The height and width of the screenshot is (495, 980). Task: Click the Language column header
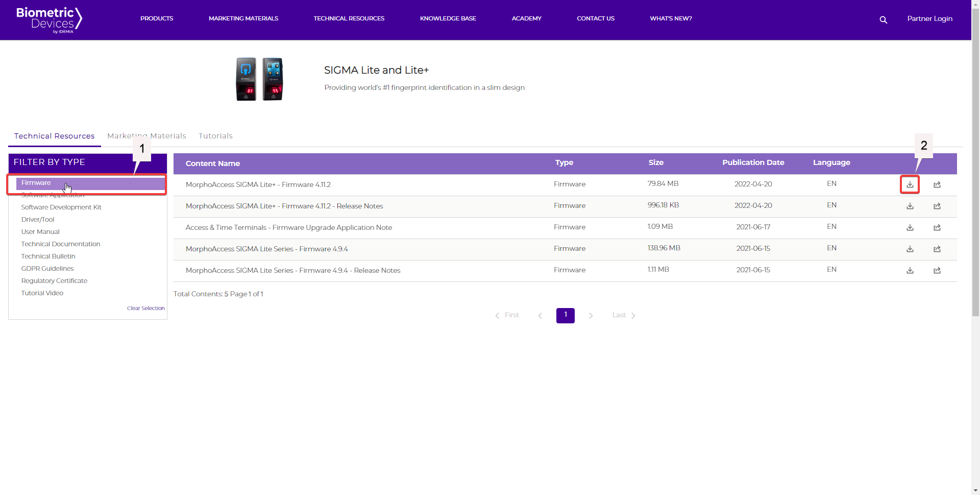pos(831,162)
